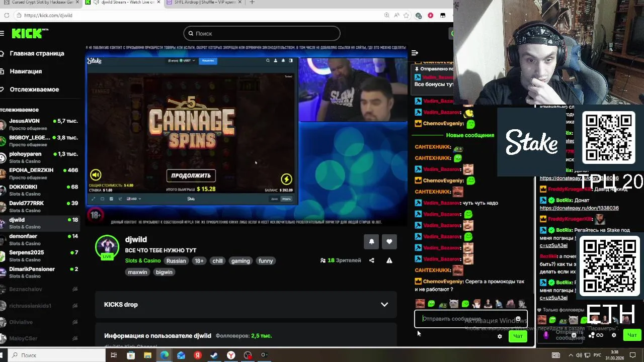Viewport: 644px width, 362px height.
Task: Open the USD currency dropdown below game
Action: 134,199
